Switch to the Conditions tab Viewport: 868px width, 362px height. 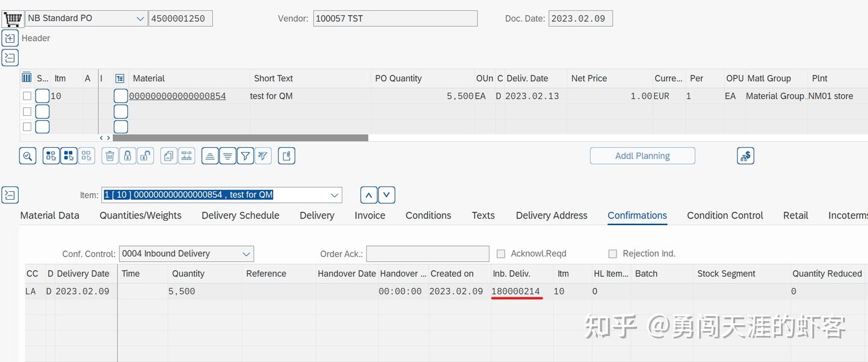428,215
